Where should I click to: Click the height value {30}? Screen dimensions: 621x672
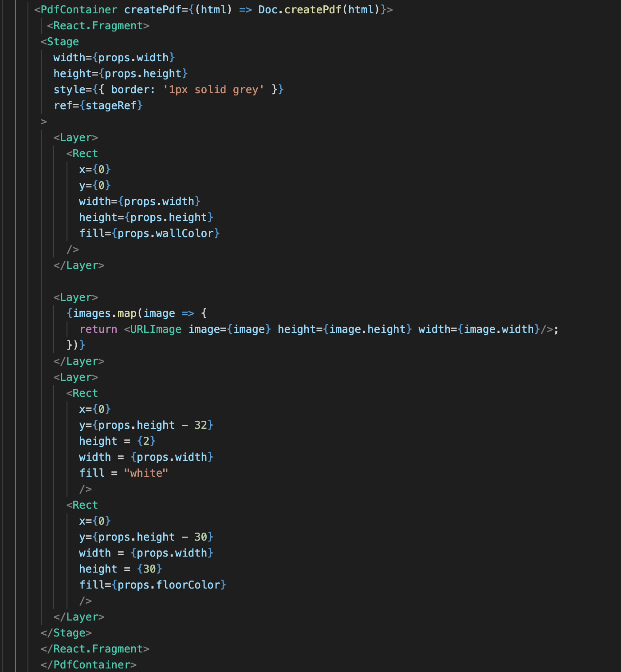coord(149,569)
